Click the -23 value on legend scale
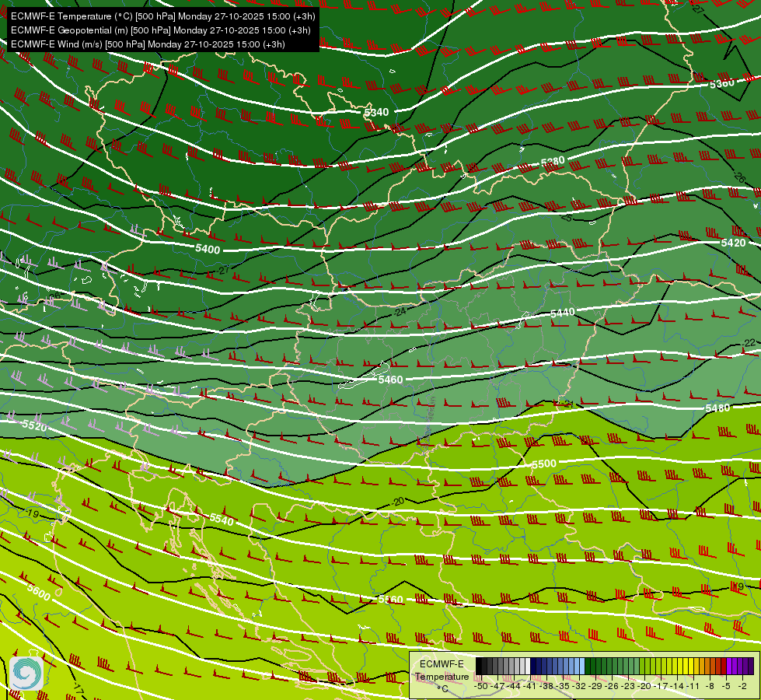The height and width of the screenshot is (700, 761). pos(628,686)
